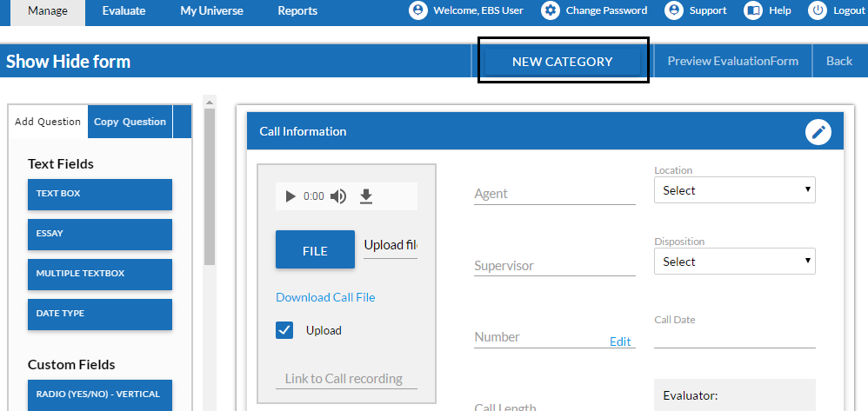Open the My Universe menu

pos(211,11)
